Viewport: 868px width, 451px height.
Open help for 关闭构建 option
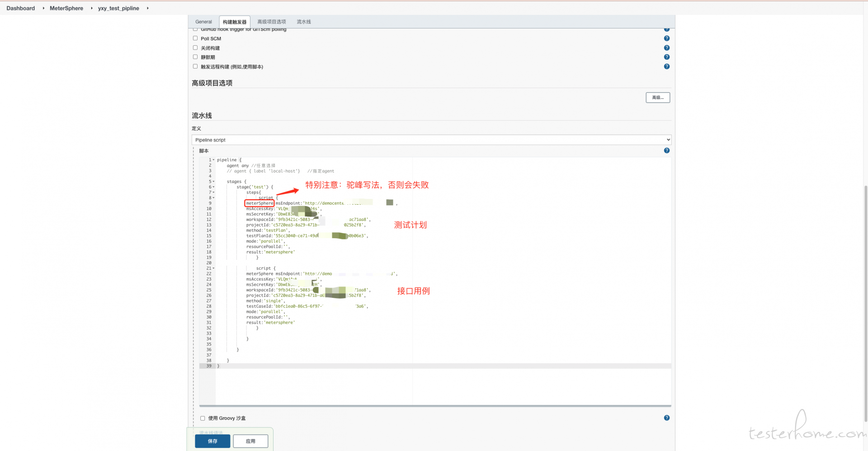(x=666, y=48)
